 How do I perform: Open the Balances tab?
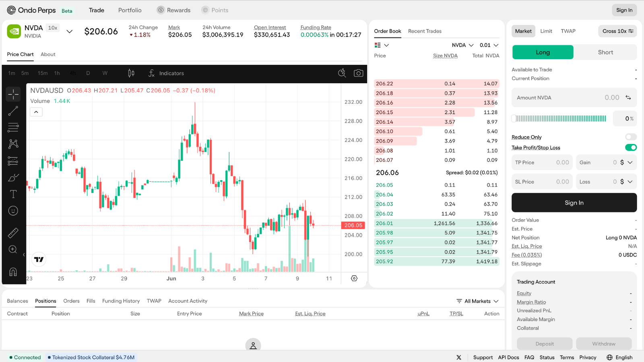click(17, 301)
